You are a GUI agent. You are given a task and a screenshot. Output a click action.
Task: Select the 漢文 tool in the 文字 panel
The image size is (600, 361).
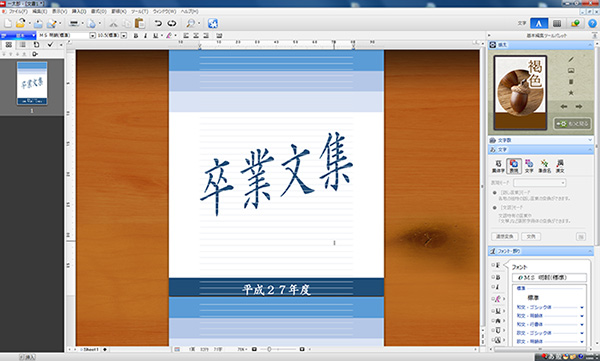click(x=560, y=166)
